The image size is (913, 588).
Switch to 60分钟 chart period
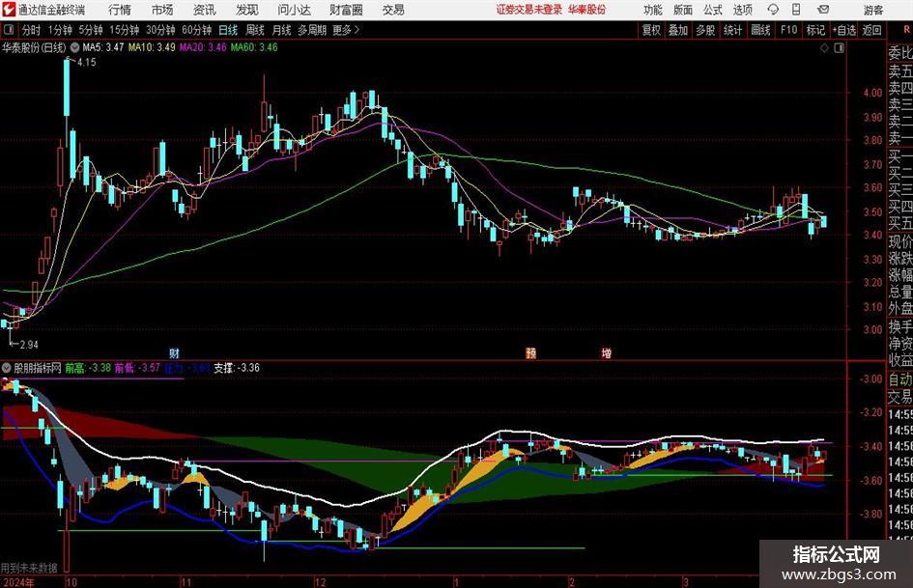(x=196, y=30)
